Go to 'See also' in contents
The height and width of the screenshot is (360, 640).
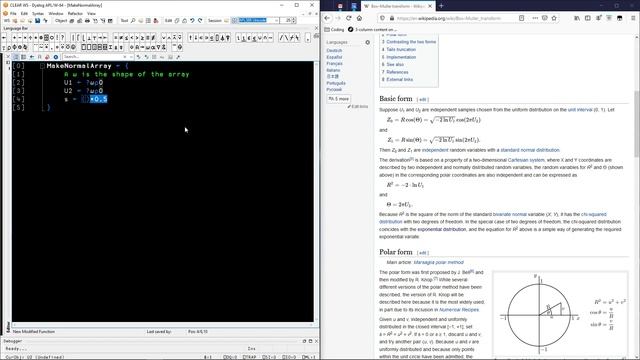395,64
